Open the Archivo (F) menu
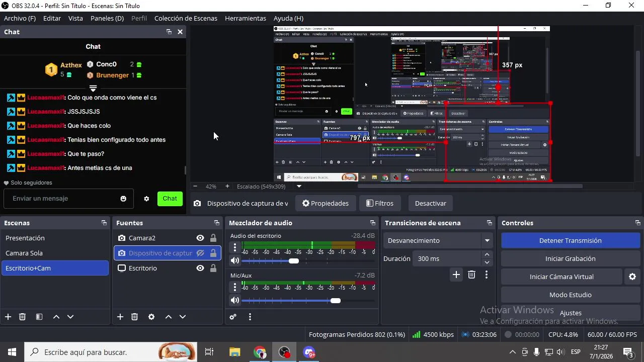 20,18
